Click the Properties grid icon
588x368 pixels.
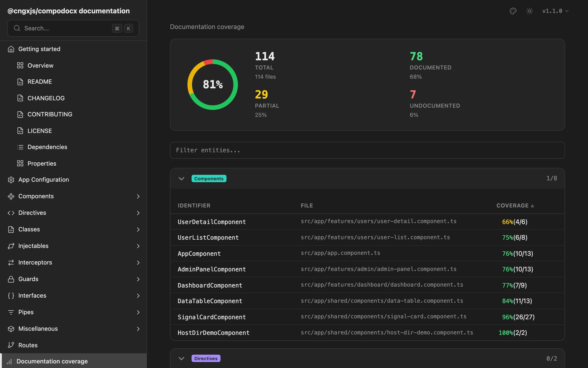tap(20, 163)
